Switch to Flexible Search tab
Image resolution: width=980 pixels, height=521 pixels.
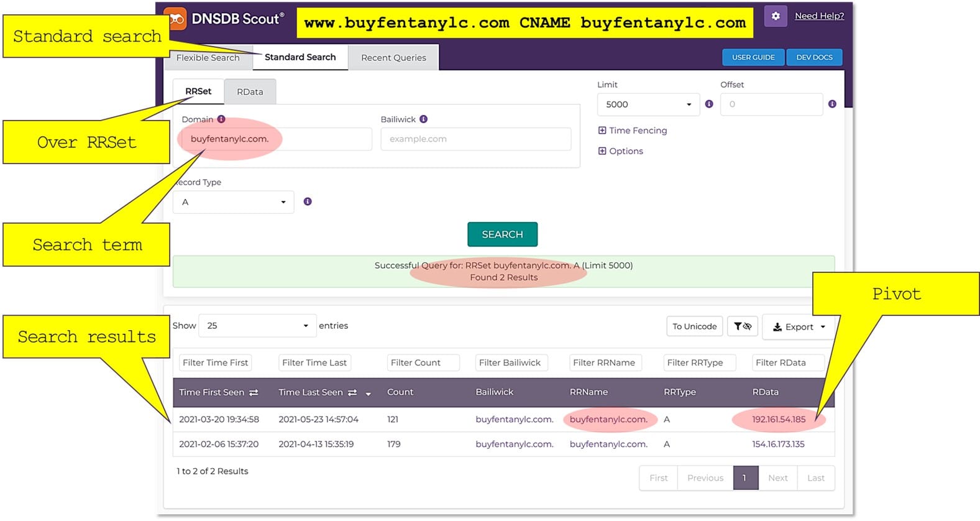pos(208,58)
